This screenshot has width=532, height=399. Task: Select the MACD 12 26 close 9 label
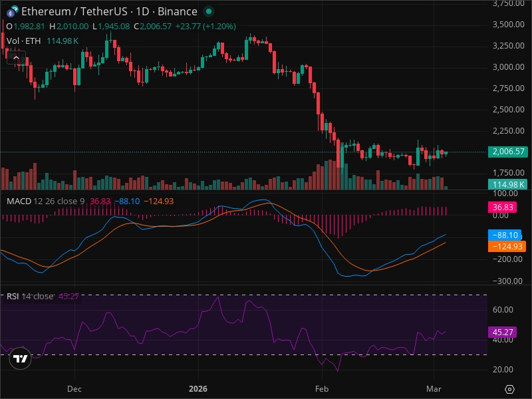[45, 201]
